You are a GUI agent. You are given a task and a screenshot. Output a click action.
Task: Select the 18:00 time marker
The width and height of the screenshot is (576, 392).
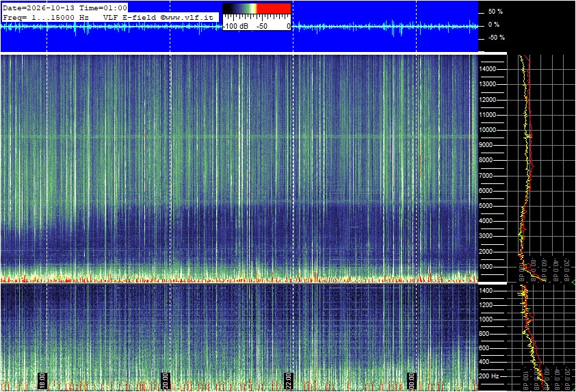click(42, 381)
